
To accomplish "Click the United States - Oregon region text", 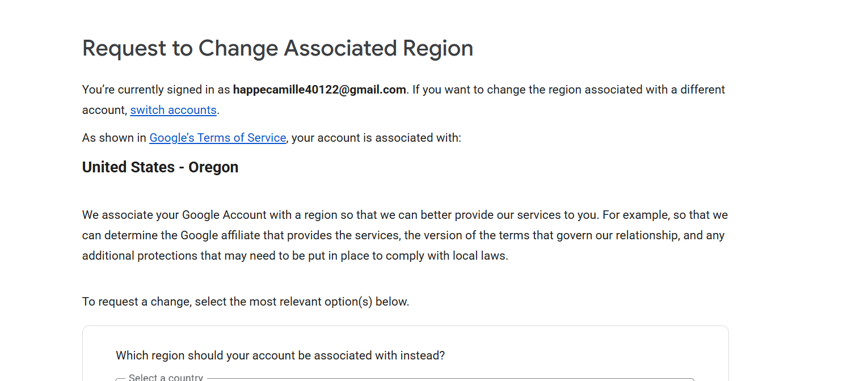I will [x=160, y=167].
